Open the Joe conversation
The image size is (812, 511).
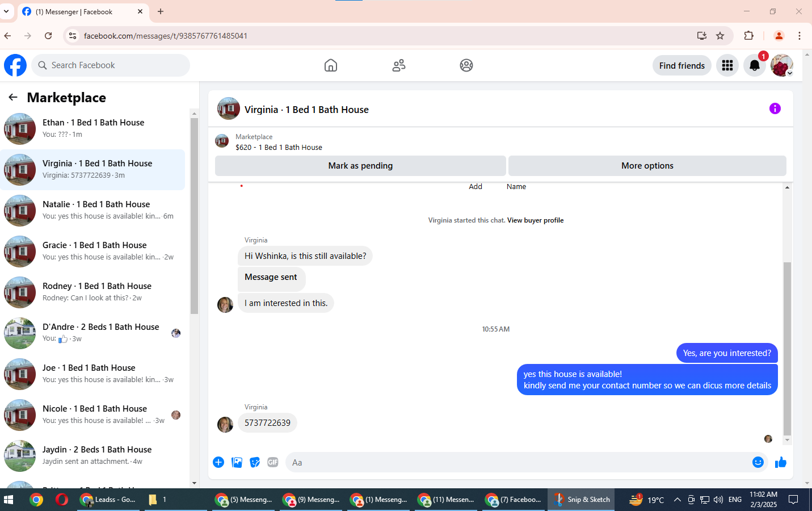[94, 374]
